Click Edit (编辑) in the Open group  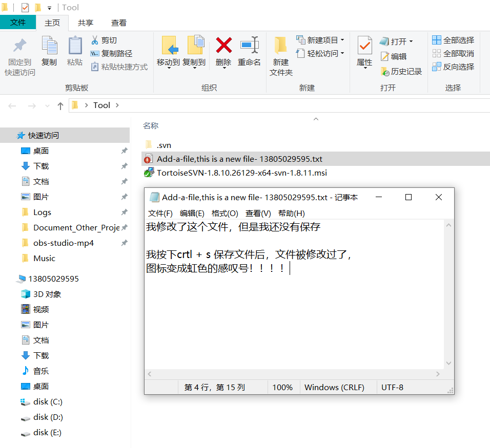[394, 56]
